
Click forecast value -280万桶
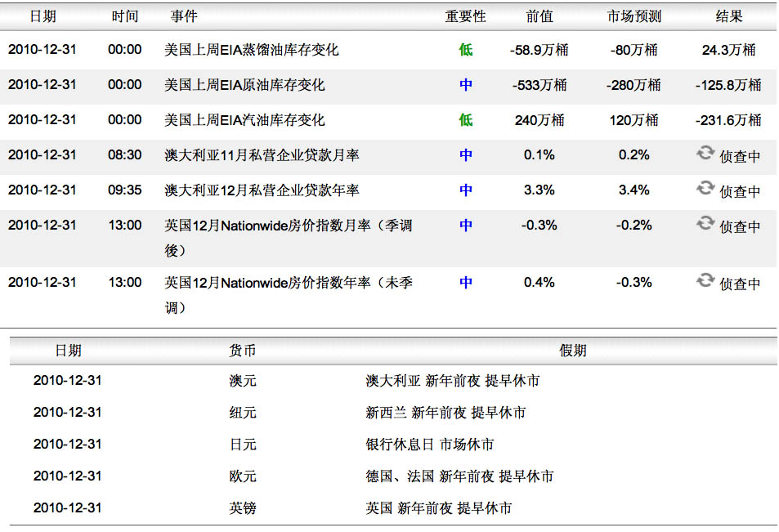[x=633, y=85]
